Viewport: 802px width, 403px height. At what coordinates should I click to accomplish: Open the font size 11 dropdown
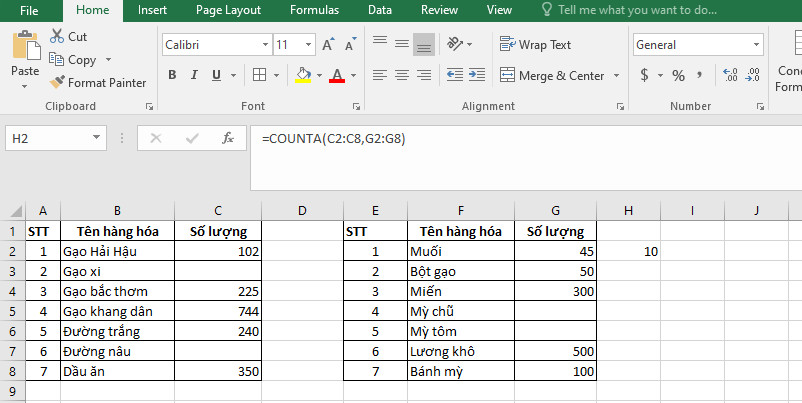[x=308, y=44]
